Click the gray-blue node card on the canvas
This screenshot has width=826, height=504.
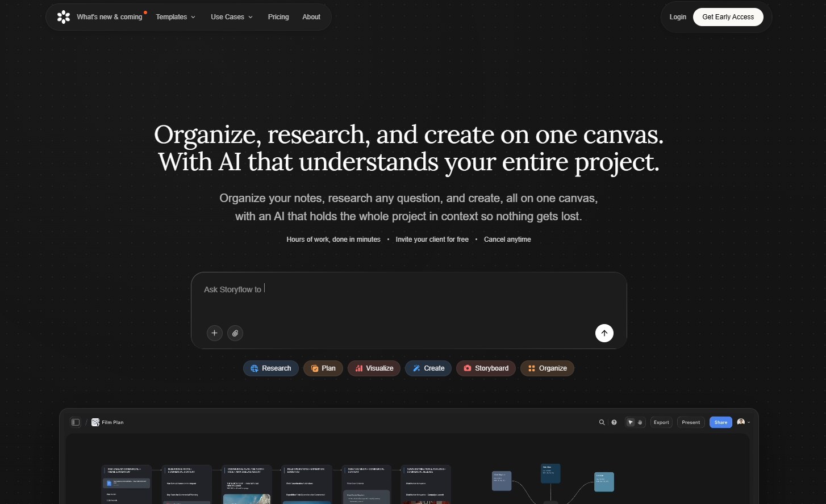point(502,481)
